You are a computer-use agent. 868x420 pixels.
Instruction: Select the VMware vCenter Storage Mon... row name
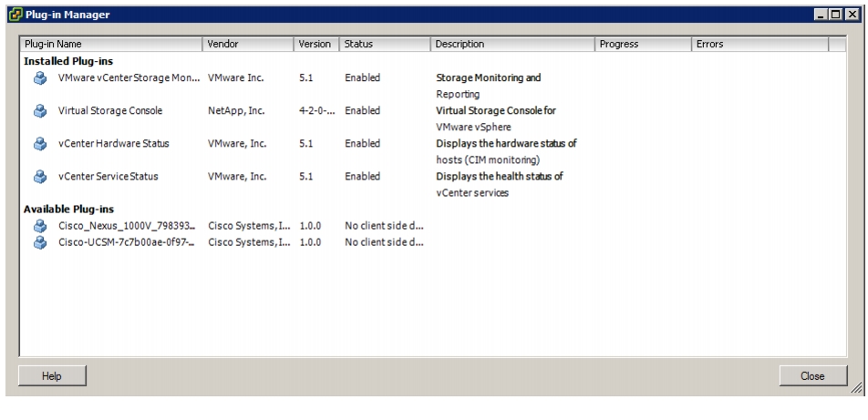coord(129,78)
